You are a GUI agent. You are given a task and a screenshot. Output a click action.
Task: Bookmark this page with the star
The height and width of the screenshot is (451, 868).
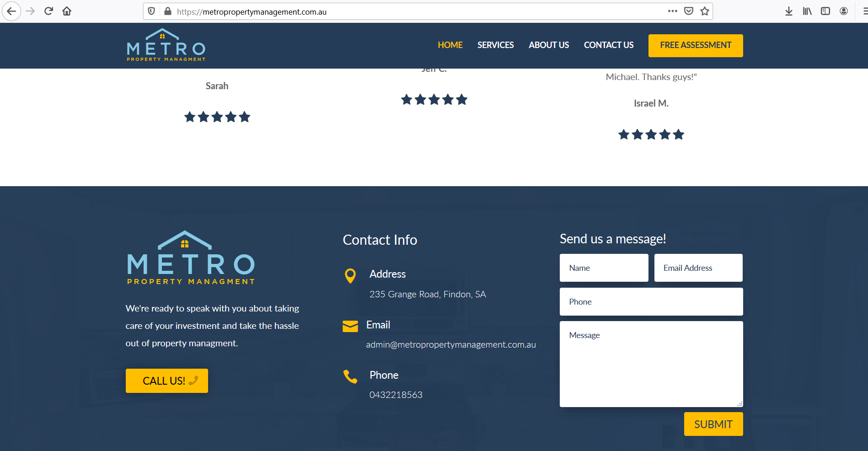click(x=705, y=11)
